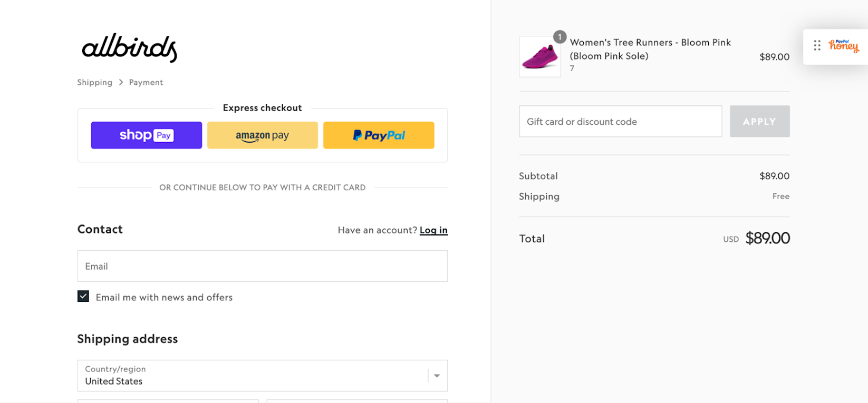Click the Allbirds logo

click(x=129, y=48)
